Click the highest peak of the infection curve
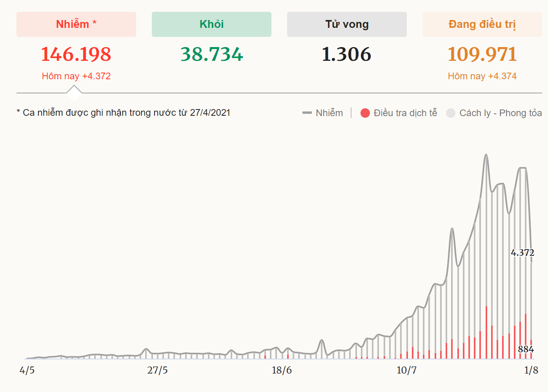Image resolution: width=548 pixels, height=392 pixels. pyautogui.click(x=486, y=155)
